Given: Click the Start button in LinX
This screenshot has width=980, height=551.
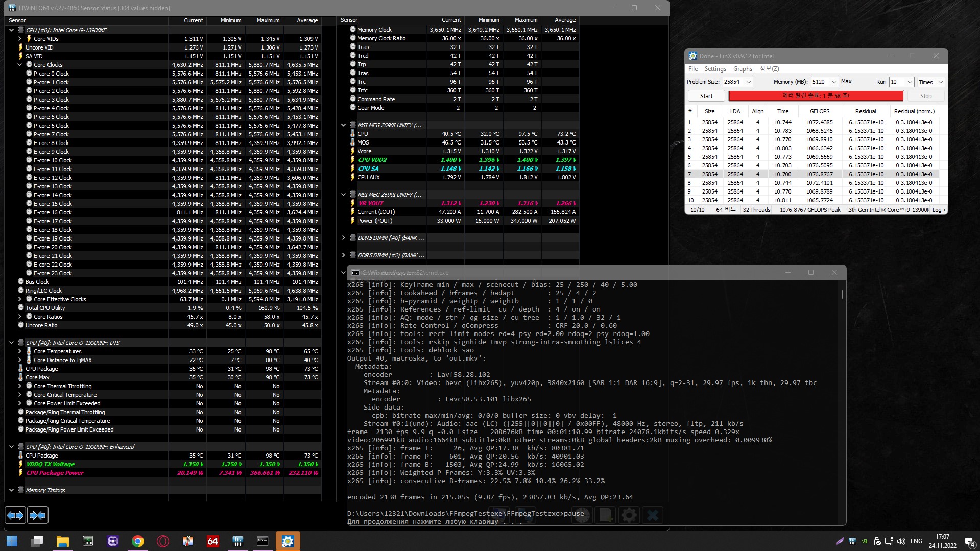Looking at the screenshot, I should (x=706, y=96).
